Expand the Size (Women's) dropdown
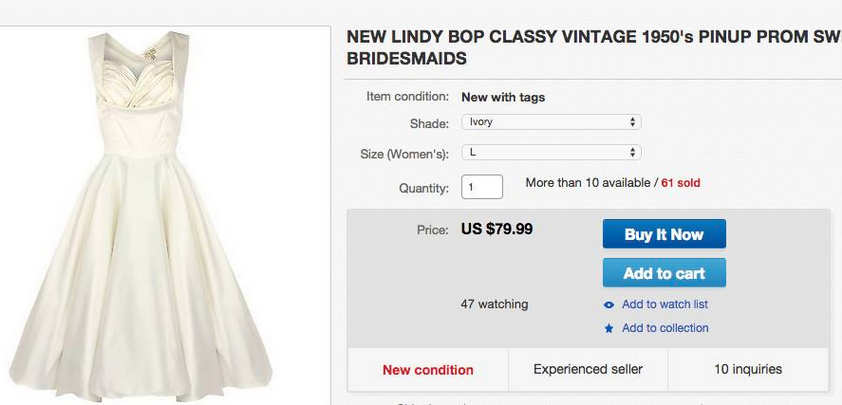Viewport: 842px width, 405px height. tap(550, 153)
